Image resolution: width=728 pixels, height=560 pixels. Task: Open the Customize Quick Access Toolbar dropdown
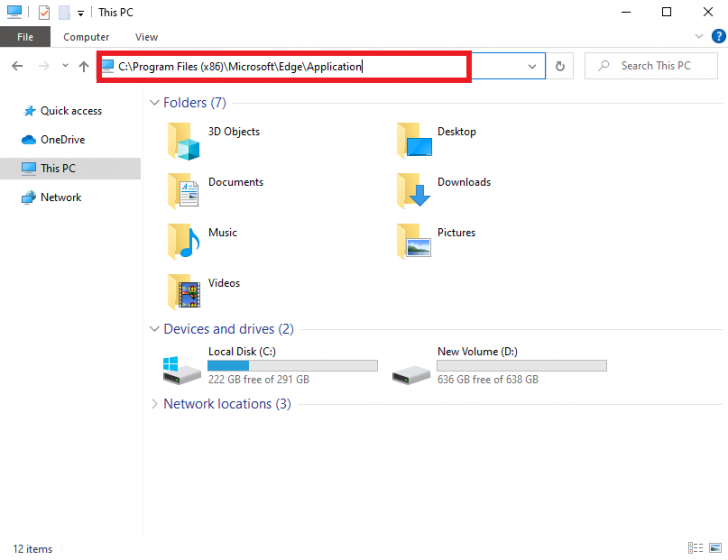(80, 13)
